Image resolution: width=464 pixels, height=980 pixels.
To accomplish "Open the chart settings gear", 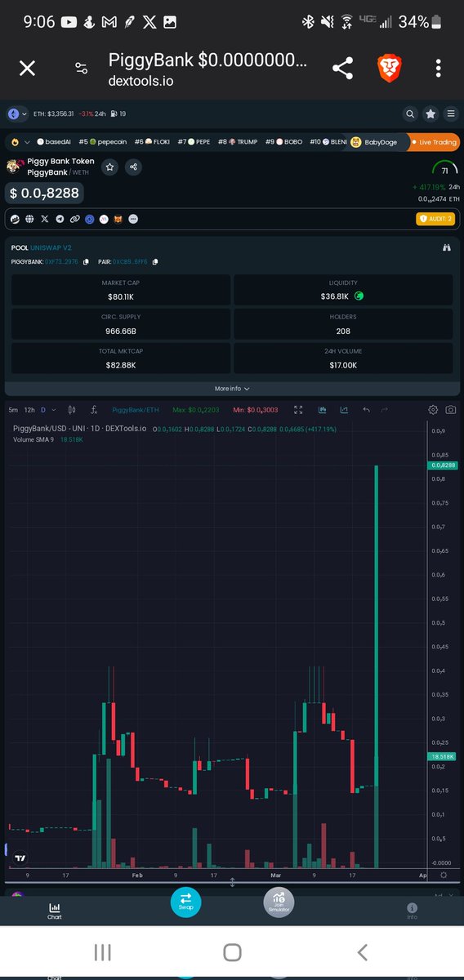I will (x=433, y=410).
